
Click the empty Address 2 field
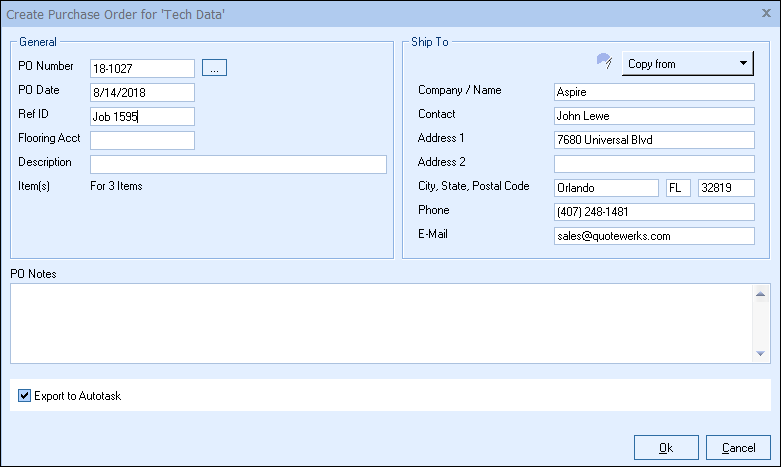tap(653, 164)
